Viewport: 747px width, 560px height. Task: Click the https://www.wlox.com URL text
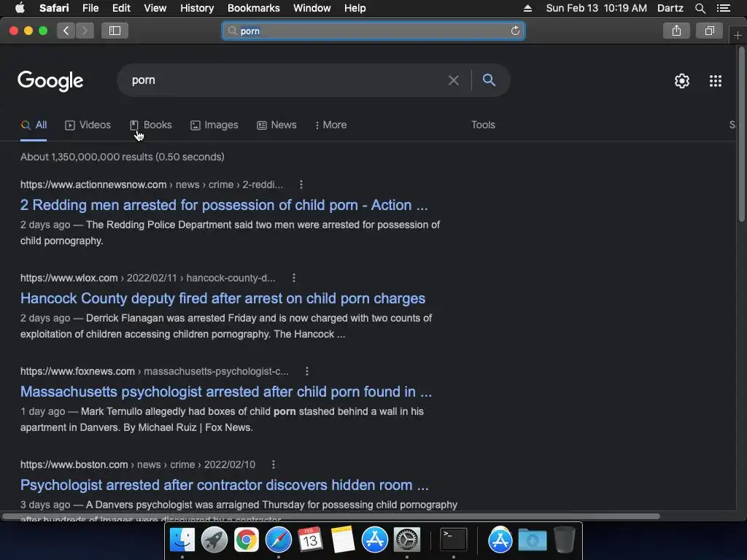[69, 278]
